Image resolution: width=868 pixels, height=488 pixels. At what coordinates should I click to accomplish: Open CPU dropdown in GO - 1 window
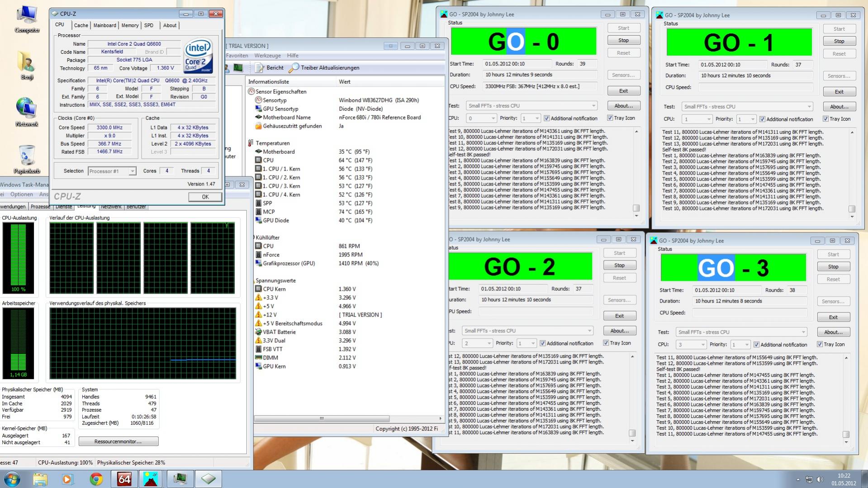tap(697, 119)
